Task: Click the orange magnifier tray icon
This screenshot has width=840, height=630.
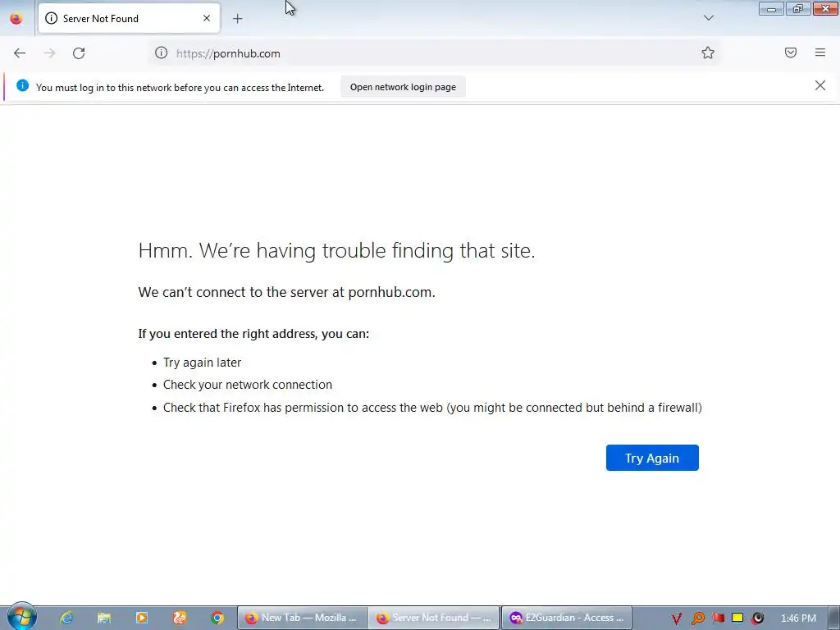Action: coord(697,619)
